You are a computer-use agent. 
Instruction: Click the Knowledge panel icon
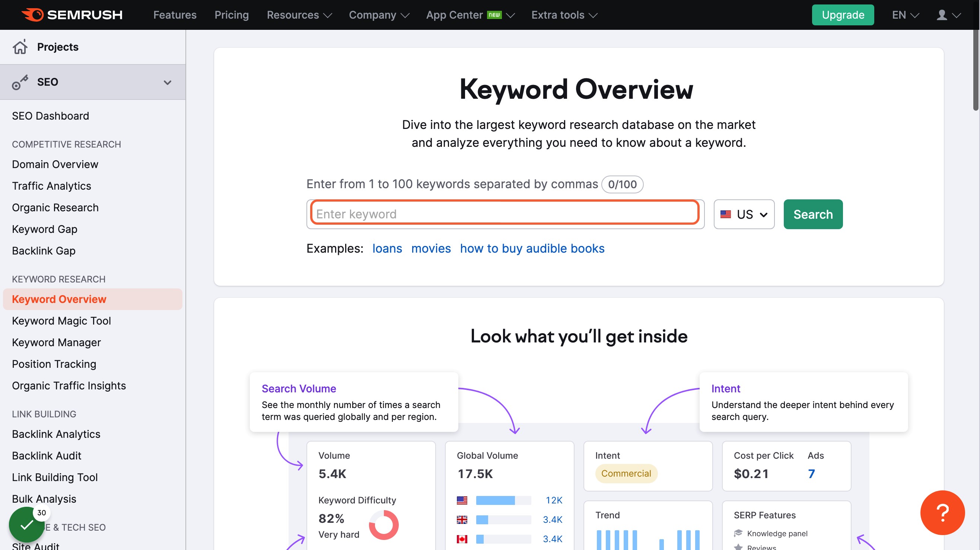pos(738,533)
